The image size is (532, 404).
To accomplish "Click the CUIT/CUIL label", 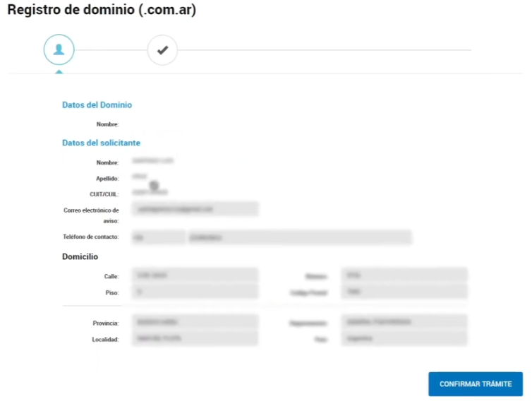I will coord(105,194).
